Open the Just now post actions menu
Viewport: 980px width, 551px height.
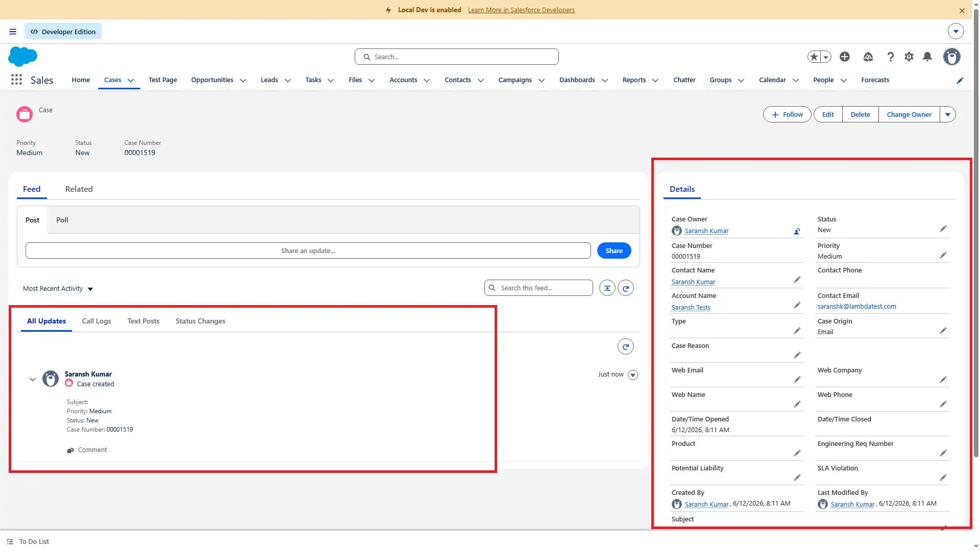pyautogui.click(x=633, y=375)
